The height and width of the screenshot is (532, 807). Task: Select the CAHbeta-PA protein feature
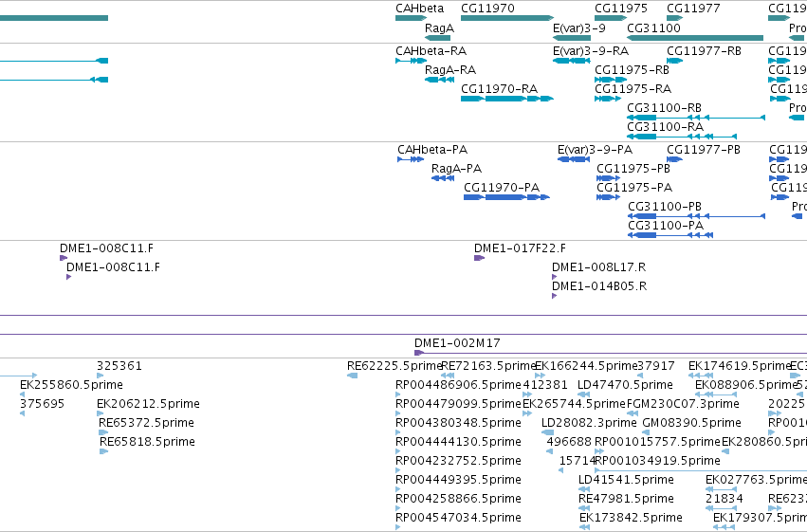point(411,159)
